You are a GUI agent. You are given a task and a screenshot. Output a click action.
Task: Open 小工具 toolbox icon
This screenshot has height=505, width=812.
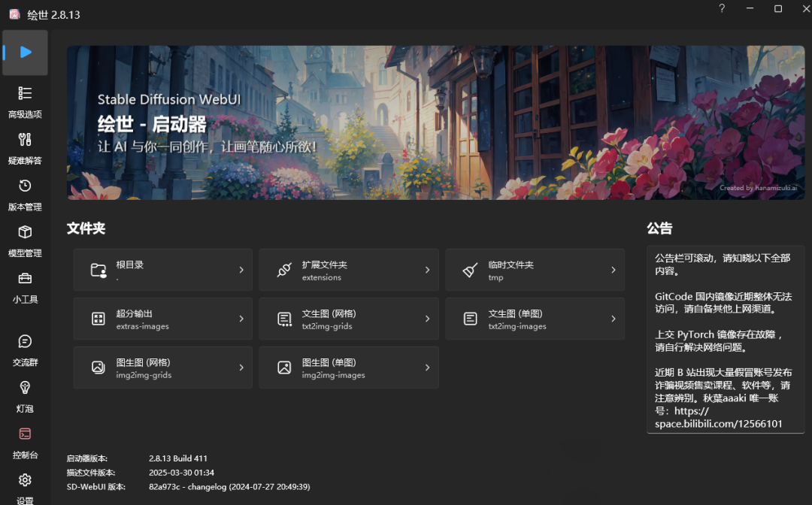click(x=25, y=278)
